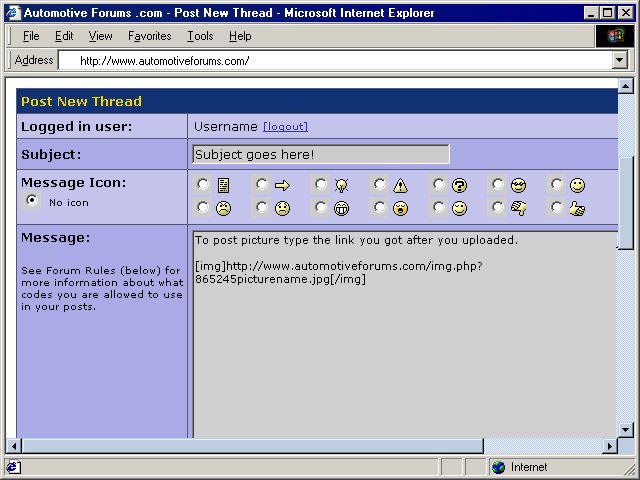This screenshot has height=480, width=640.
Task: Click the big grin teeth smiley icon
Action: pyautogui.click(x=341, y=209)
